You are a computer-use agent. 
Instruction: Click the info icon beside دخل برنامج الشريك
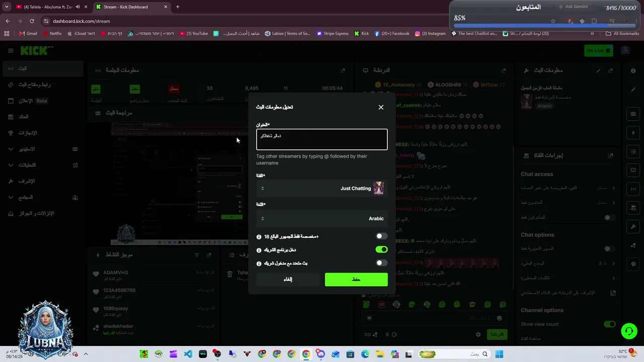(259, 250)
